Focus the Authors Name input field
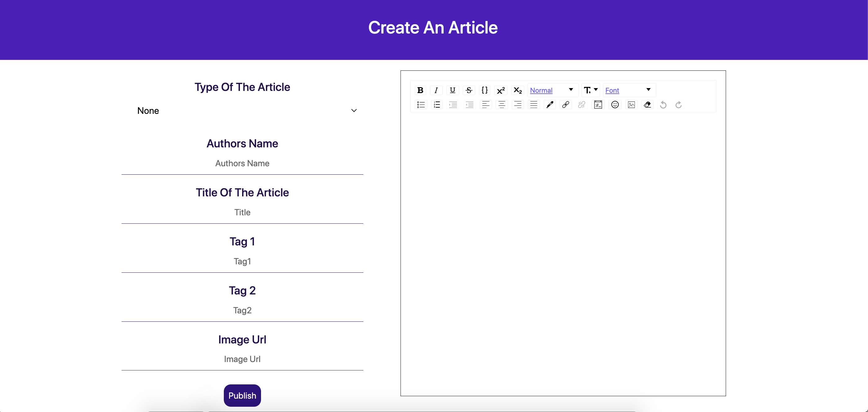868x412 pixels. (242, 163)
